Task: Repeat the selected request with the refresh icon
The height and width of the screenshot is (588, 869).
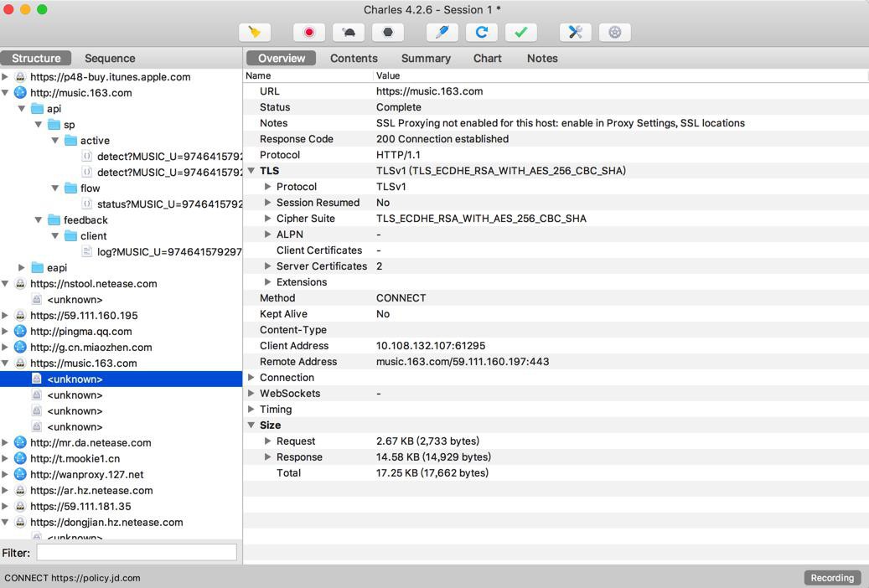Action: pyautogui.click(x=482, y=32)
